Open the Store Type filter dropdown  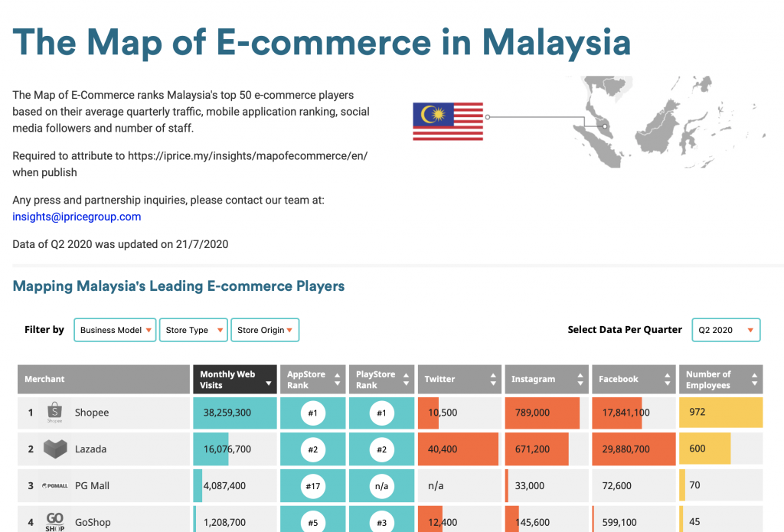194,330
